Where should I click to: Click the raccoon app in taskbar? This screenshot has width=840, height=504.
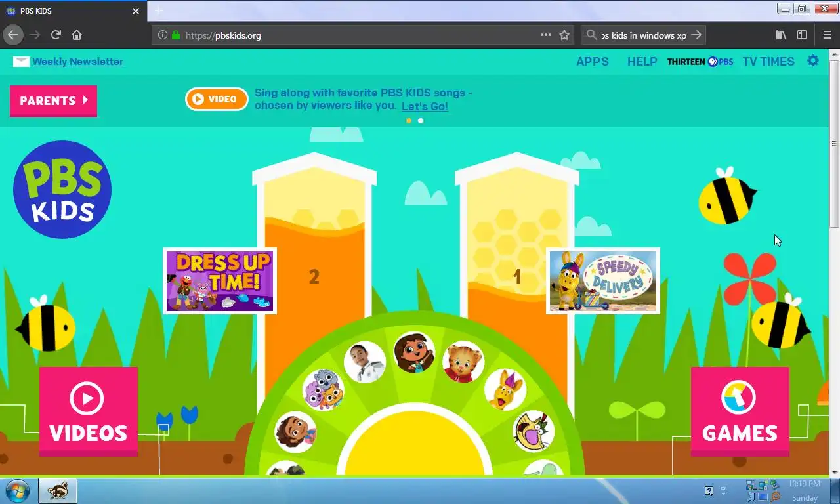58,491
